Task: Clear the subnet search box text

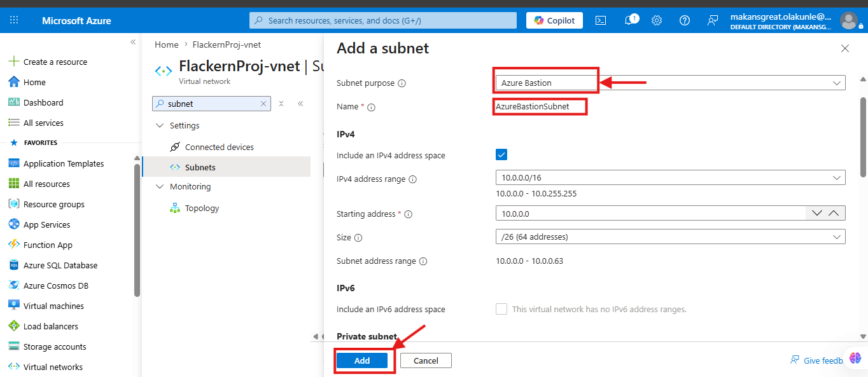Action: 263,104
